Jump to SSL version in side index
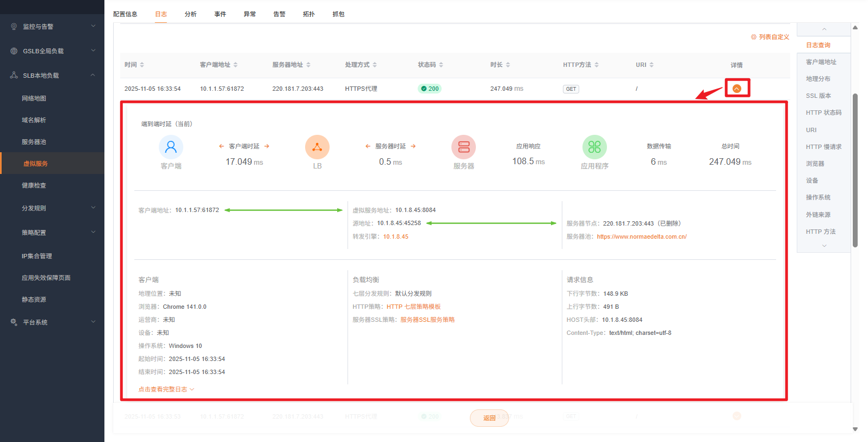The image size is (868, 442). tap(818, 96)
